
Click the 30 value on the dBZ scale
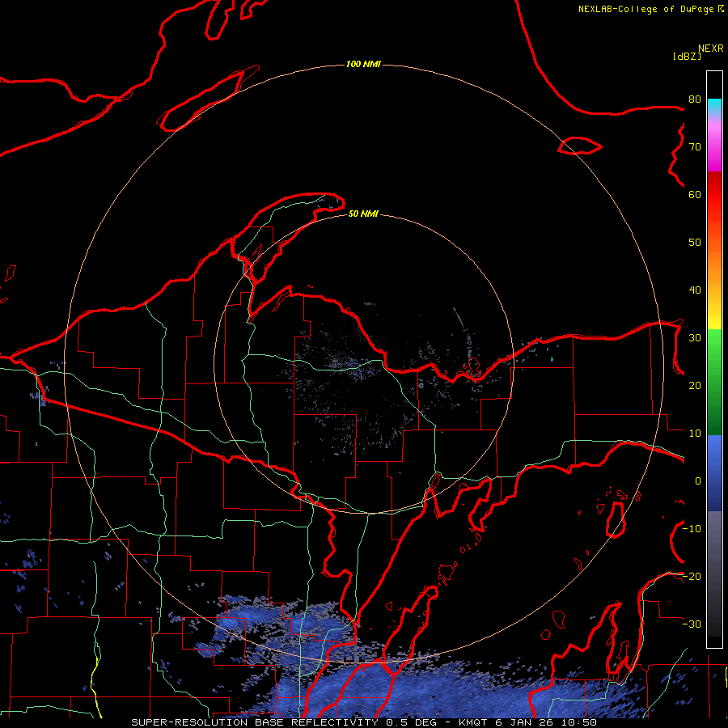pyautogui.click(x=695, y=338)
